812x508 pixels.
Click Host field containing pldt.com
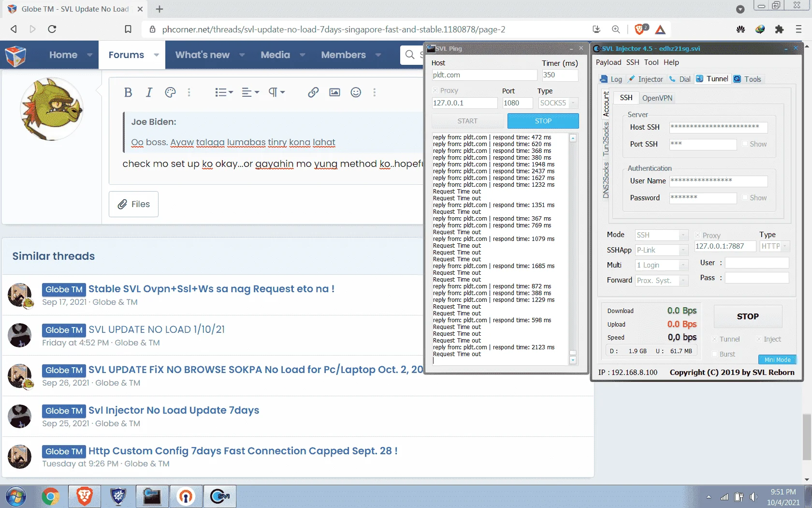tap(484, 75)
